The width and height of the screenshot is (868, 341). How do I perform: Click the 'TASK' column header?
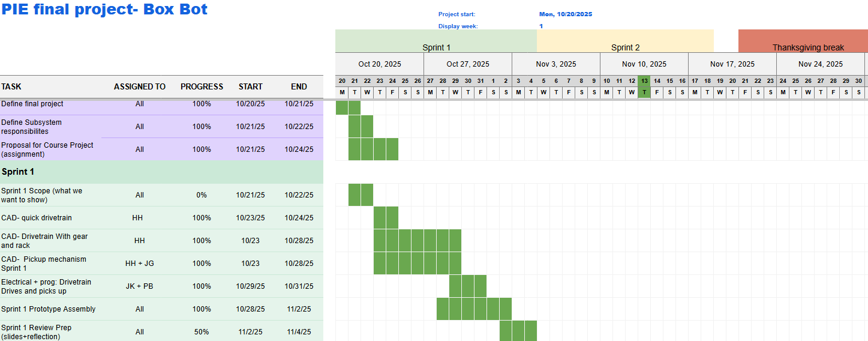(x=11, y=86)
